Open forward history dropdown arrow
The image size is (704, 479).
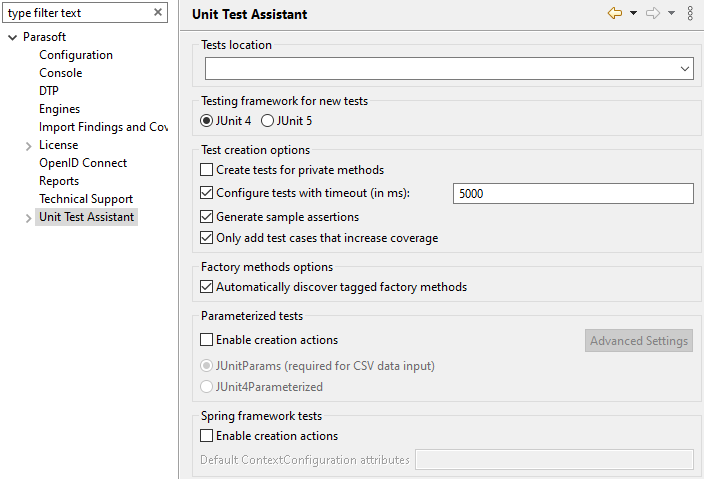[671, 13]
